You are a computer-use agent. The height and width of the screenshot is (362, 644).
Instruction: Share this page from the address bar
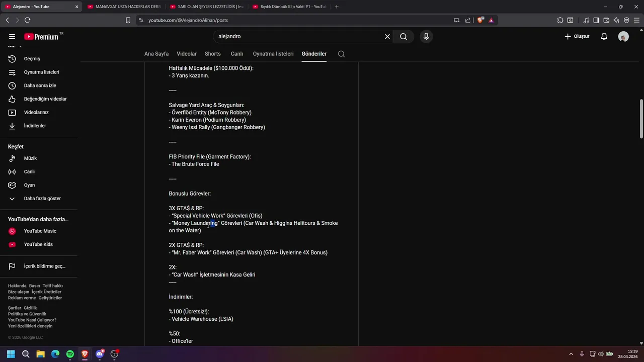point(468,20)
